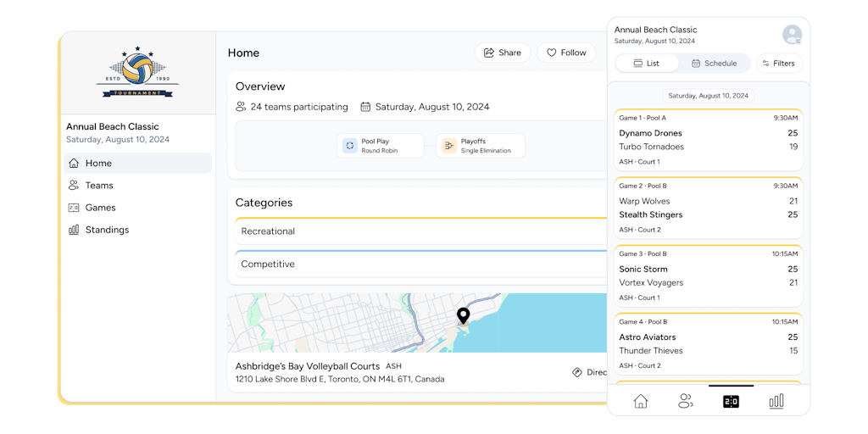
Task: Open the Competitive category
Action: click(x=422, y=264)
